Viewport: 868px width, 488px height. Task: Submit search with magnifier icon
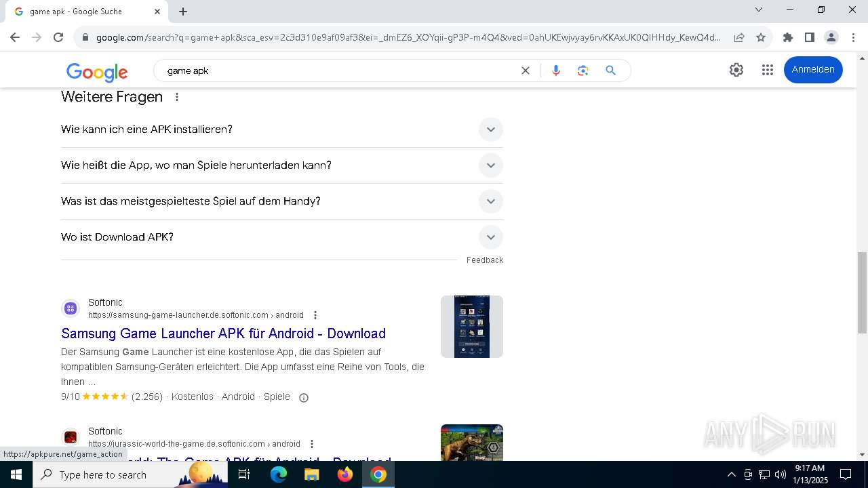tap(610, 70)
